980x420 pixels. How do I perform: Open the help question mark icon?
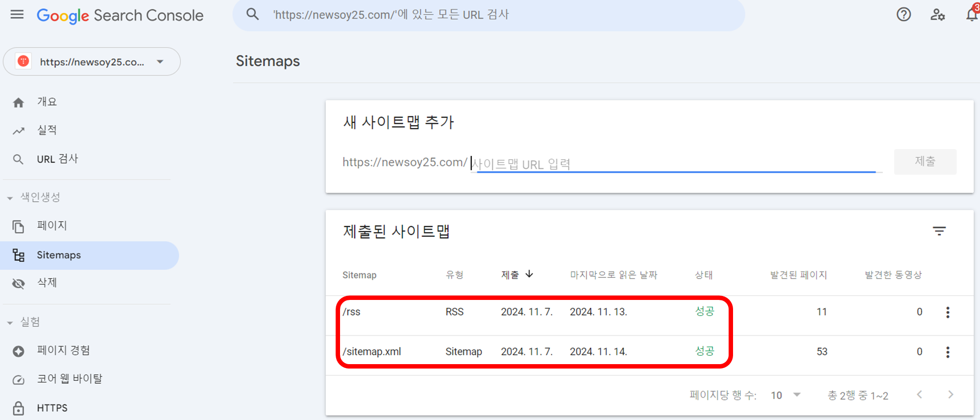(x=904, y=14)
